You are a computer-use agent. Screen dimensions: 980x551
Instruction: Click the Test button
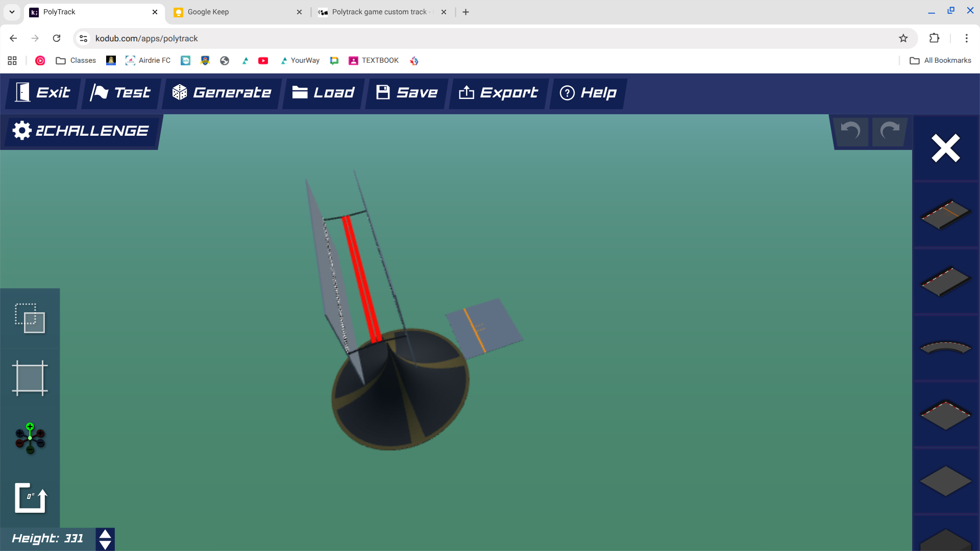121,92
